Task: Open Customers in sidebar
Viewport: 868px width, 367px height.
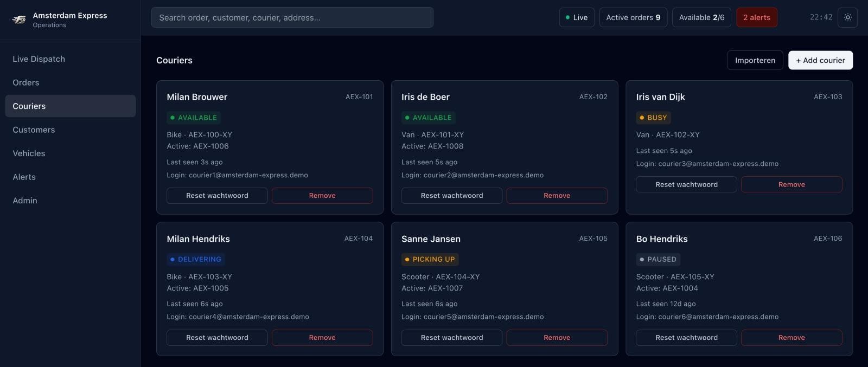Action: 71,130
